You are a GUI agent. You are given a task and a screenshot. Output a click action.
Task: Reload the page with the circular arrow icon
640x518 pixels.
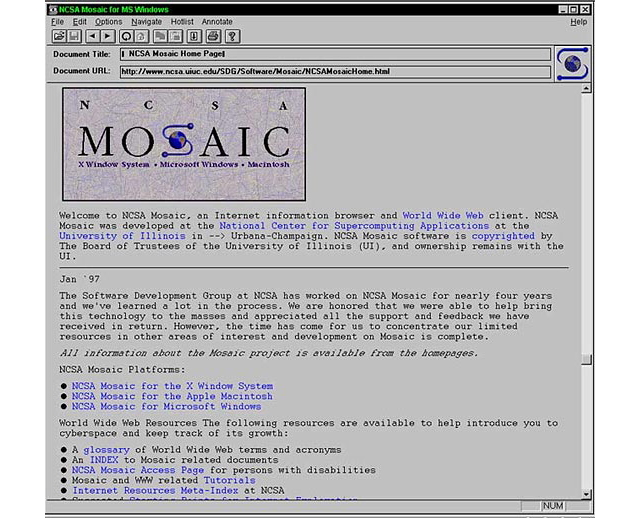pos(126,36)
